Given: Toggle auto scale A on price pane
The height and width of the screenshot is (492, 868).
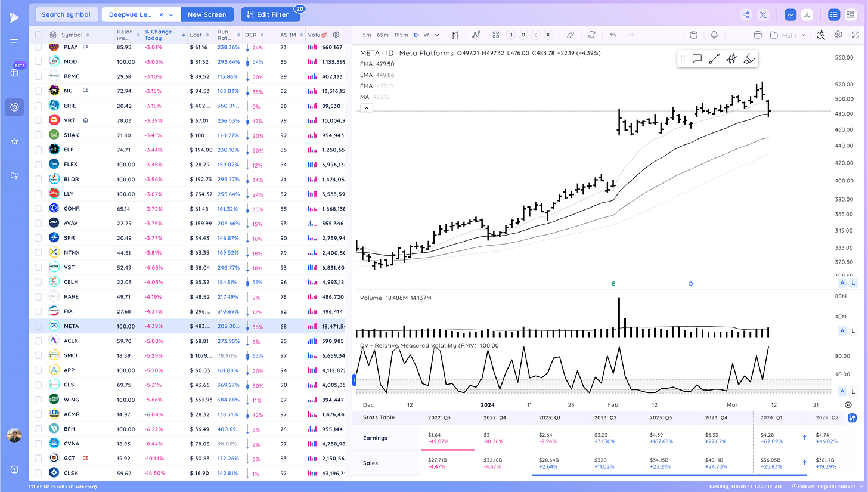Looking at the screenshot, I should click(x=842, y=283).
